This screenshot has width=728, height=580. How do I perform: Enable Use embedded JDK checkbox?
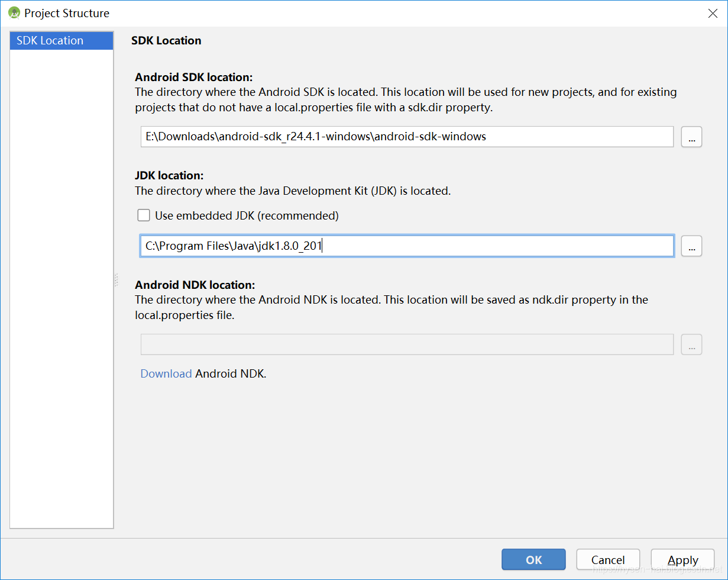pyautogui.click(x=143, y=215)
